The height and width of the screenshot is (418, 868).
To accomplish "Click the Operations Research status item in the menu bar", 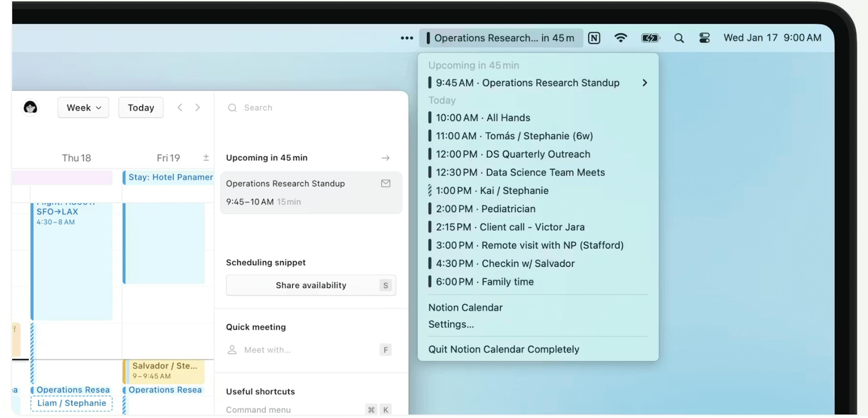I will (x=501, y=38).
